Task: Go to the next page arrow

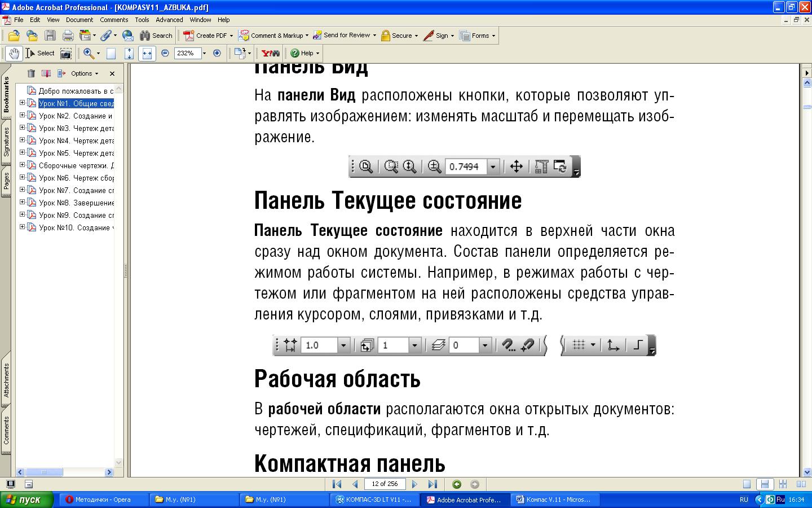Action: click(x=415, y=484)
